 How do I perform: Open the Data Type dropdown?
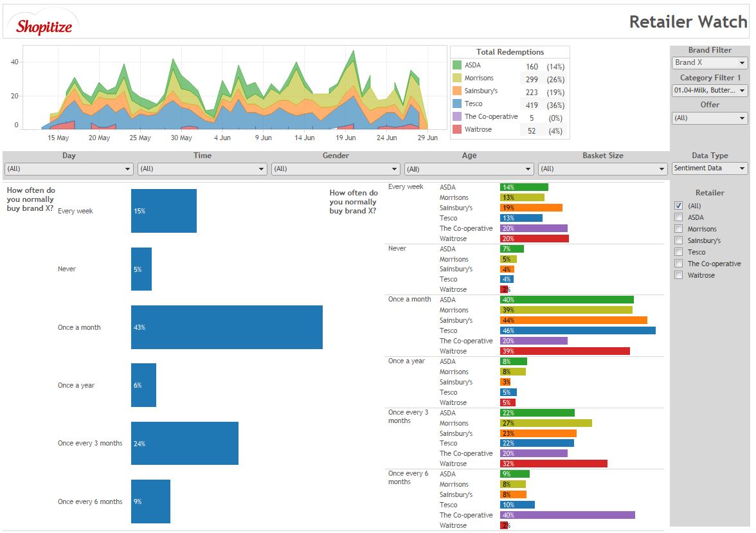tap(709, 168)
